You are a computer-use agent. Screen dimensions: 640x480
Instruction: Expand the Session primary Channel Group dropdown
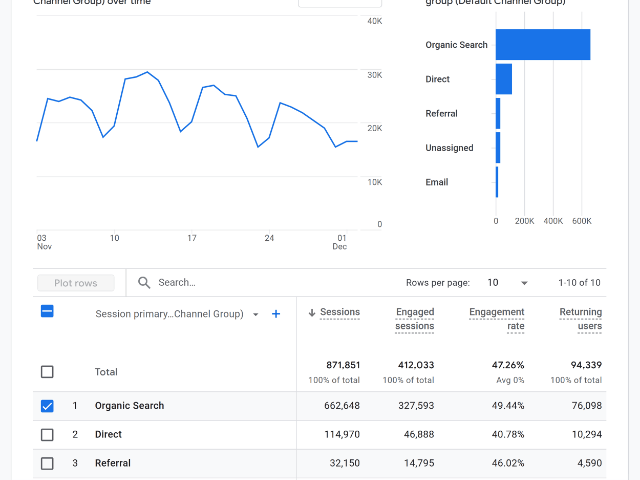[256, 314]
